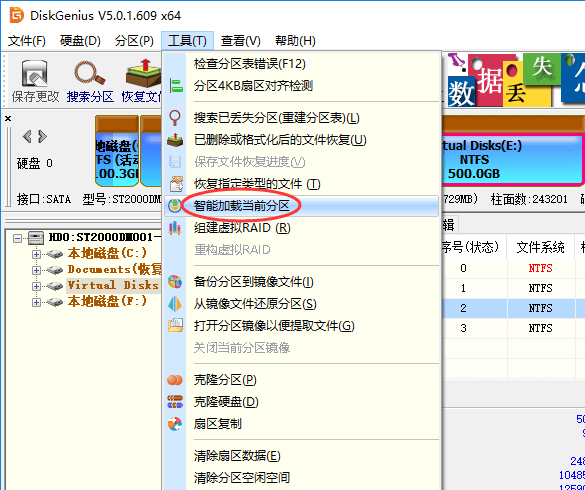The width and height of the screenshot is (585, 490).
Task: Choose 分区4KB扇区对齐检测 menu entry
Action: pos(301,86)
